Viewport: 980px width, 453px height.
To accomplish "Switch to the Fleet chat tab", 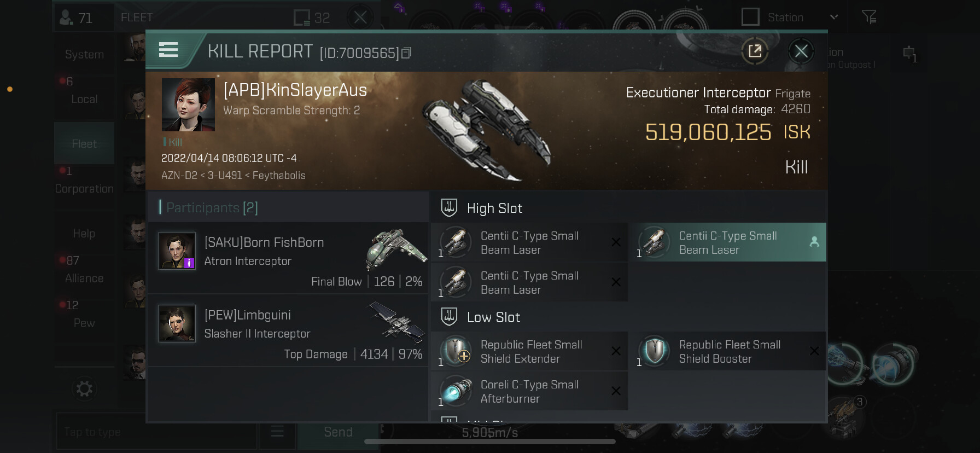I will click(x=84, y=144).
